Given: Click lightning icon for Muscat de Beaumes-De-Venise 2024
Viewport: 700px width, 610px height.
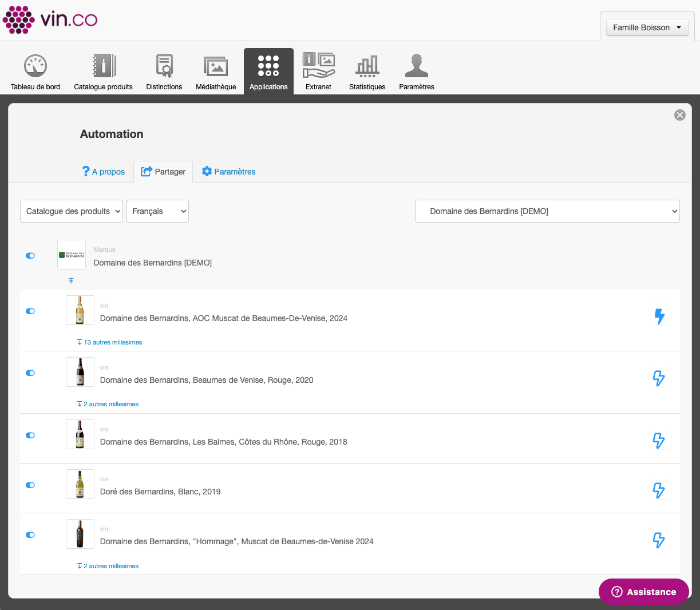Looking at the screenshot, I should coord(659,316).
